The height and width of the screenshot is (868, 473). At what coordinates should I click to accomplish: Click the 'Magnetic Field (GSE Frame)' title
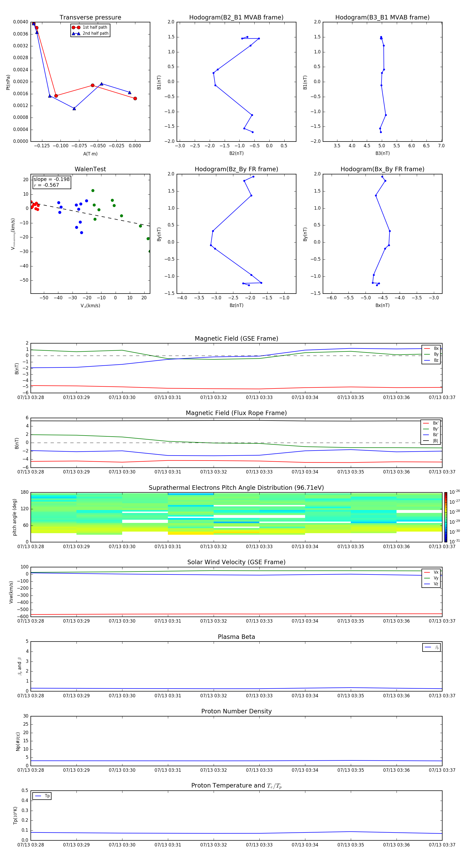coord(236,338)
